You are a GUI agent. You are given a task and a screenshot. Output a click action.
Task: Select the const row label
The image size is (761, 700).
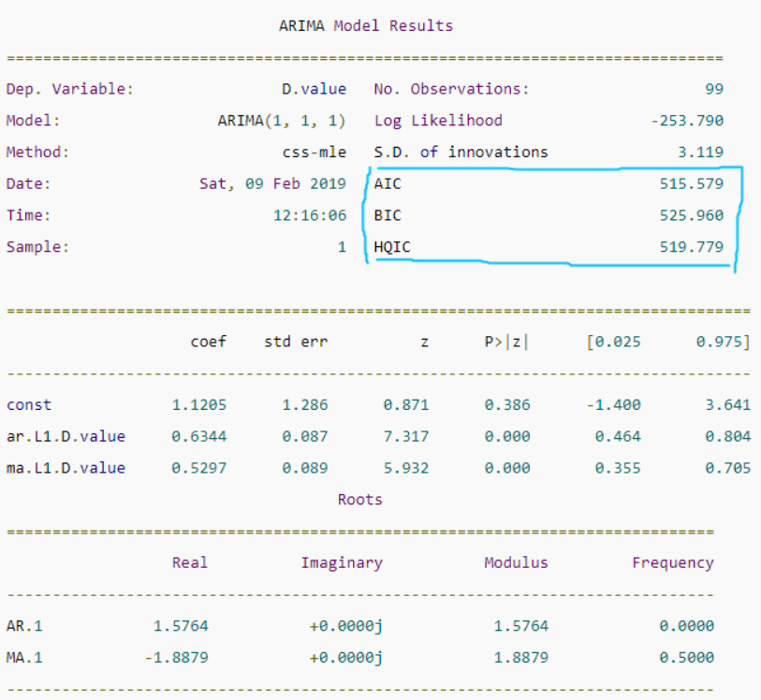coord(29,405)
